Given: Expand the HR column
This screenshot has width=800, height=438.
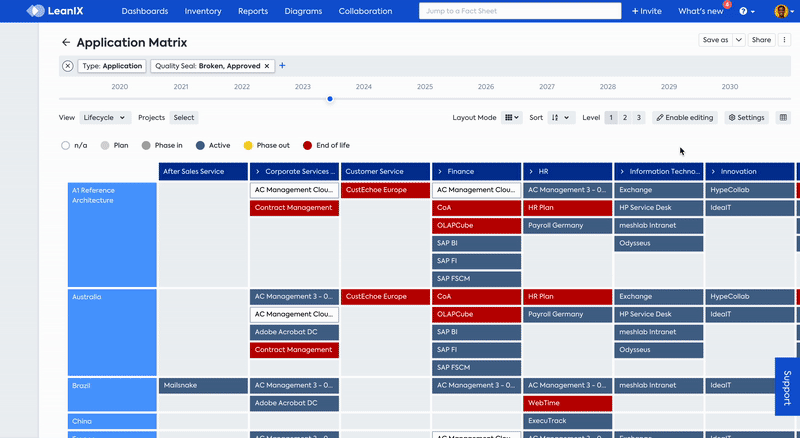Looking at the screenshot, I should (x=531, y=172).
